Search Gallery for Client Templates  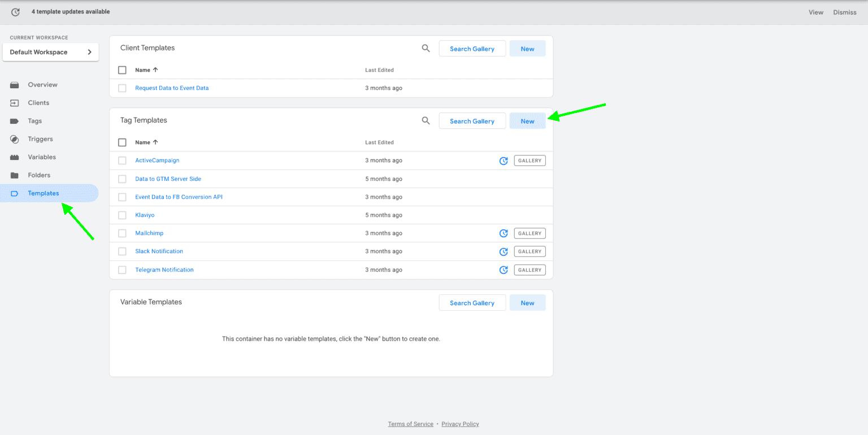click(x=472, y=49)
